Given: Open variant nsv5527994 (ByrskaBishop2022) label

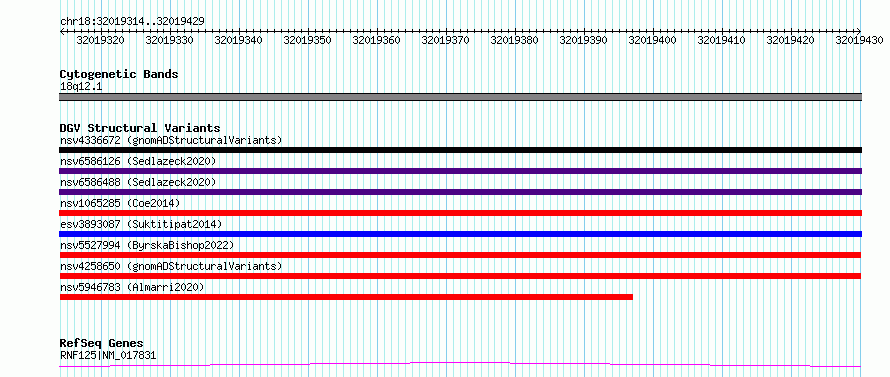Looking at the screenshot, I should [x=147, y=245].
